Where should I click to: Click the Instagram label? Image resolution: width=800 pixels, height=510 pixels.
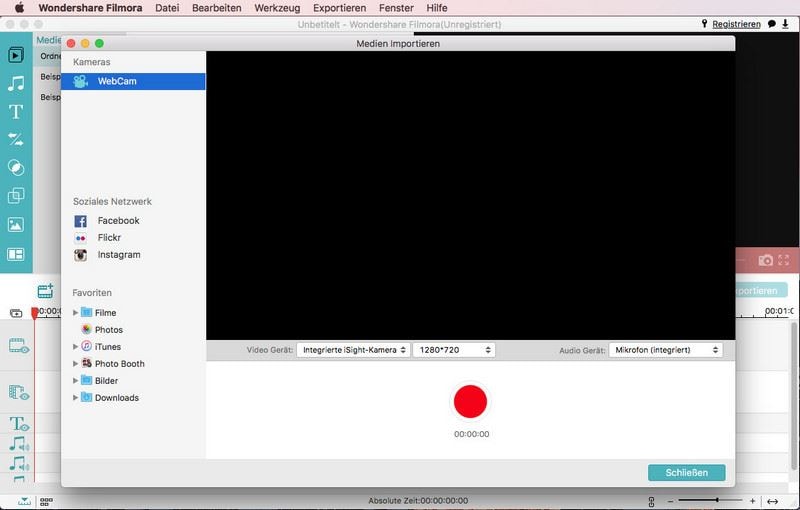click(119, 254)
